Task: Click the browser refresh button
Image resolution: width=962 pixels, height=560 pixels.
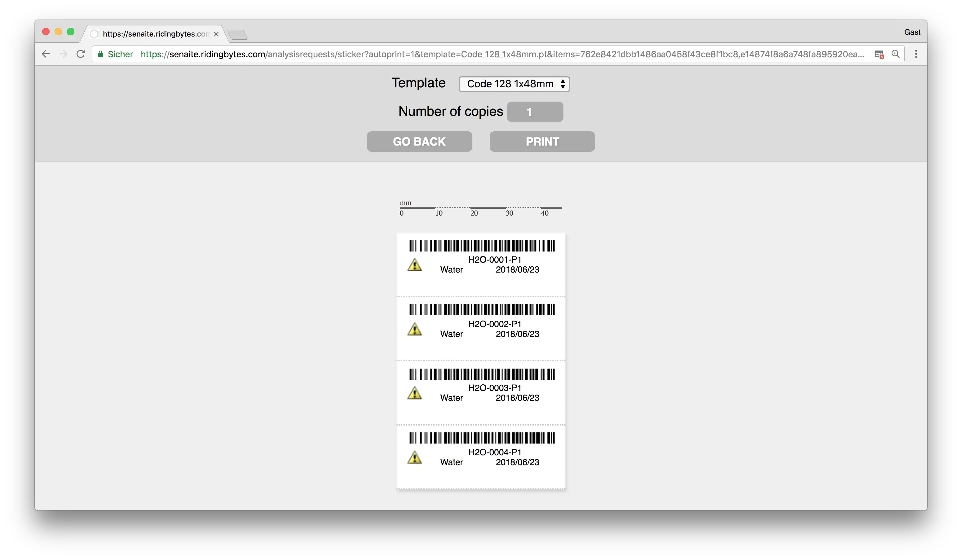Action: click(80, 54)
